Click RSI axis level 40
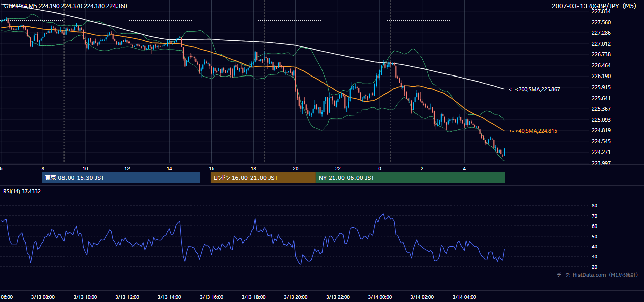 point(594,246)
